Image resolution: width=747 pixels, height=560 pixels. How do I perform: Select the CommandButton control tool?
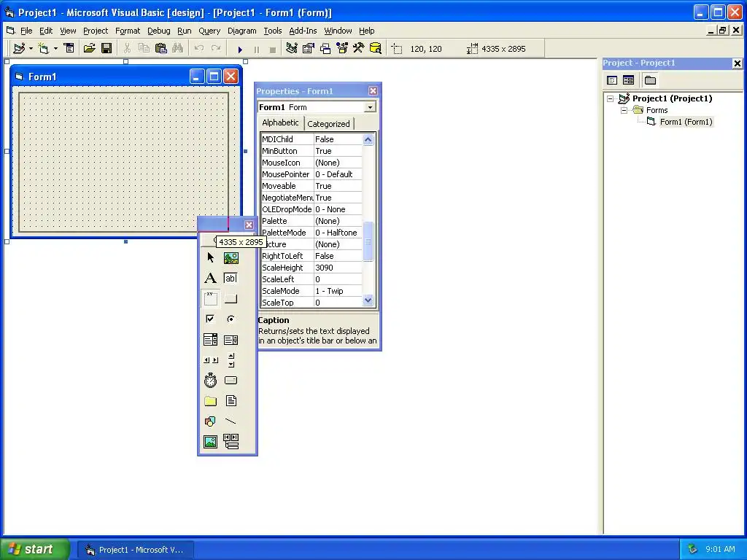(x=231, y=298)
